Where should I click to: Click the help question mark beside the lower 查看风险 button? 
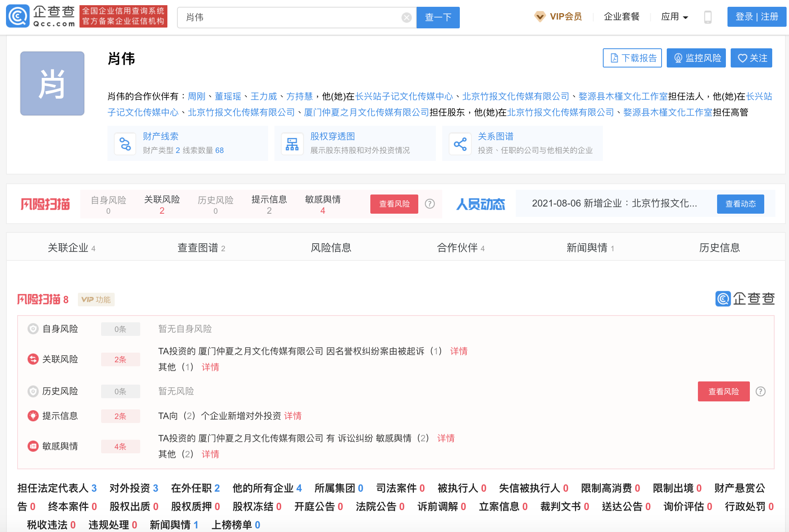[x=761, y=391]
